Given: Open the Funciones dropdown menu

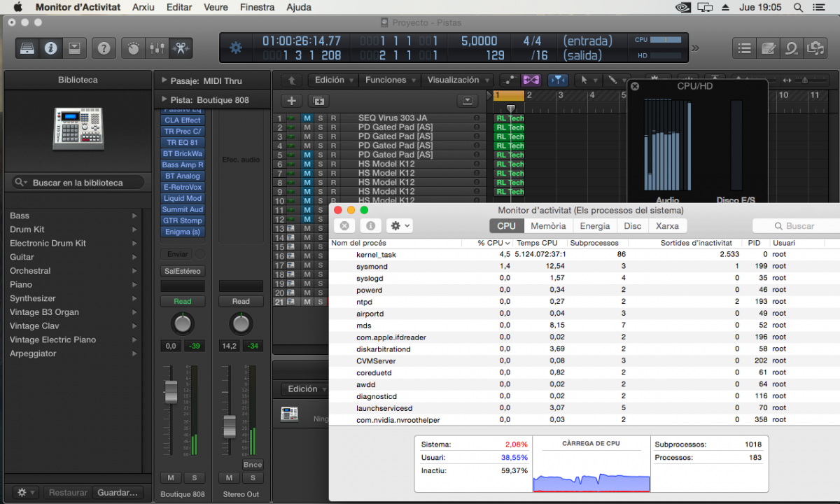Looking at the screenshot, I should click(390, 80).
